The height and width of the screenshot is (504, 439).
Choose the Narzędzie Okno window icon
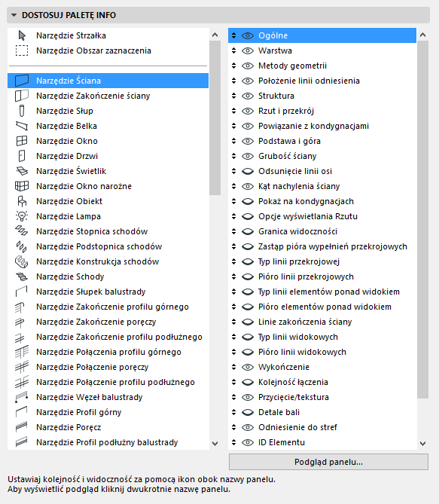coord(22,141)
